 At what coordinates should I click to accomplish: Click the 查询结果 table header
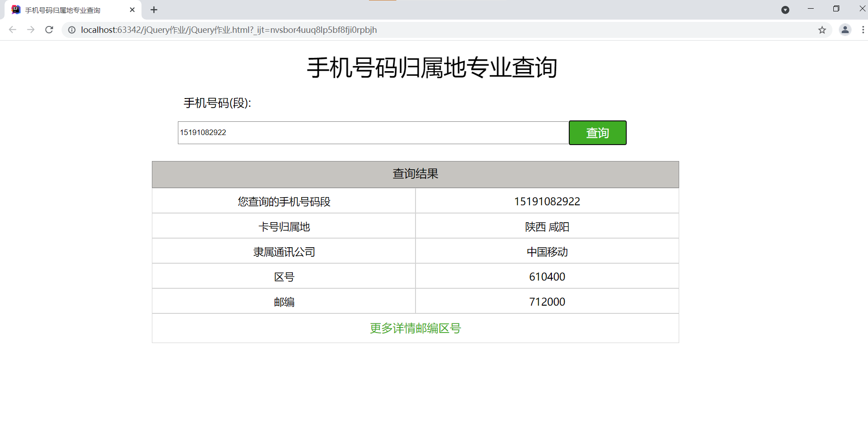click(x=416, y=174)
